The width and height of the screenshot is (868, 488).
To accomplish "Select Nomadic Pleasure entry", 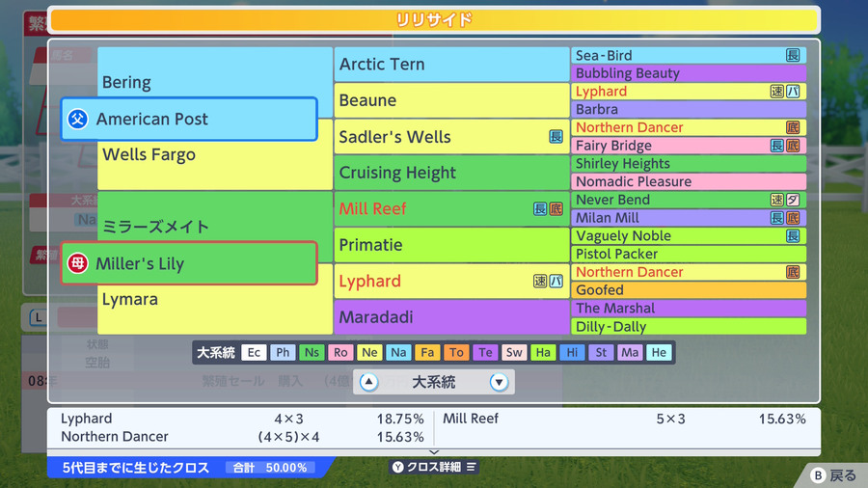I will point(689,181).
